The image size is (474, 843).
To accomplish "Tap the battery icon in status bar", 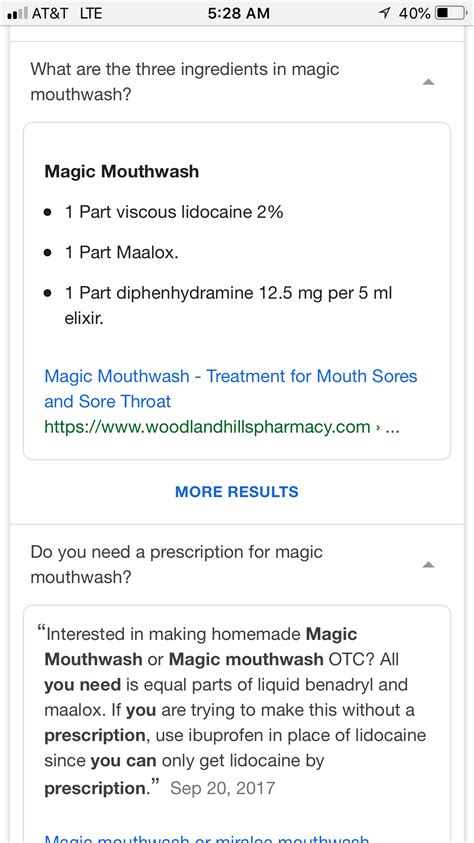I will (x=450, y=13).
